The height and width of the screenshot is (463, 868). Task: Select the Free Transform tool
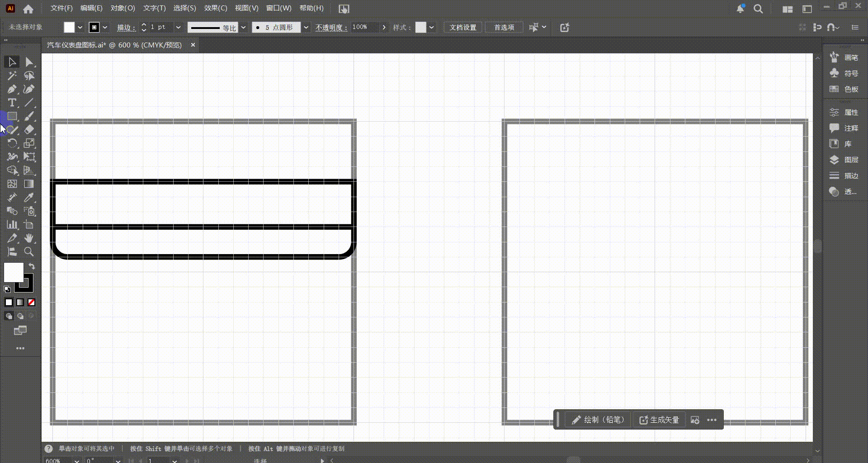point(29,157)
